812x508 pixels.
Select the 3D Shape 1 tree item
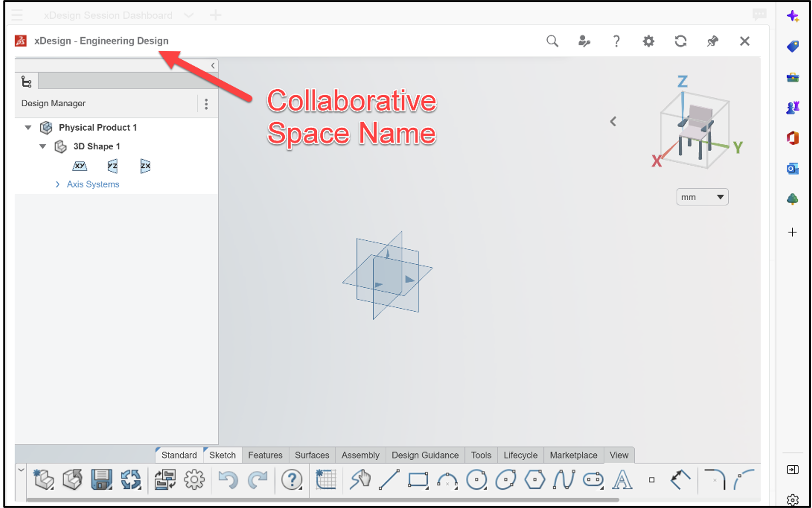point(98,146)
